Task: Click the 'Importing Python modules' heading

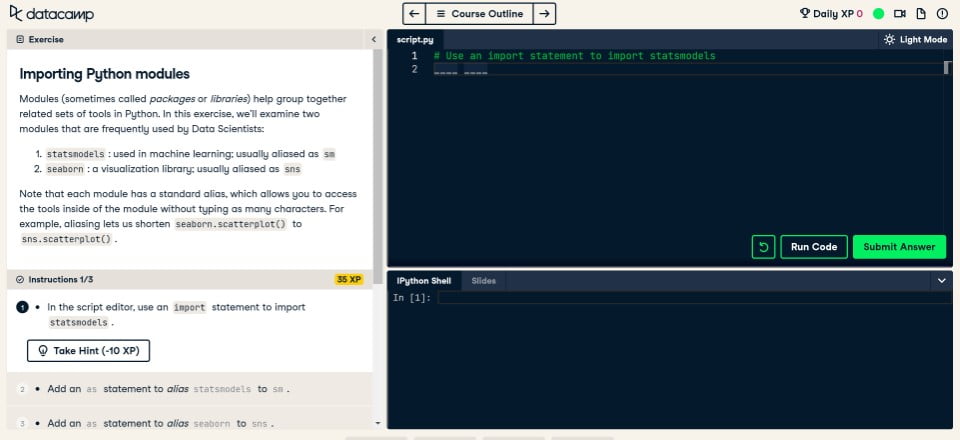Action: 105,74
